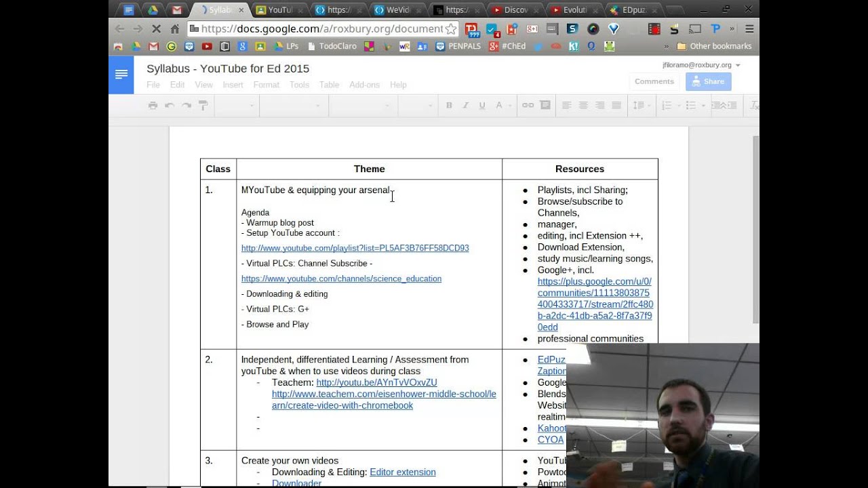Set right text alignment
The image size is (868, 488).
pyautogui.click(x=599, y=105)
